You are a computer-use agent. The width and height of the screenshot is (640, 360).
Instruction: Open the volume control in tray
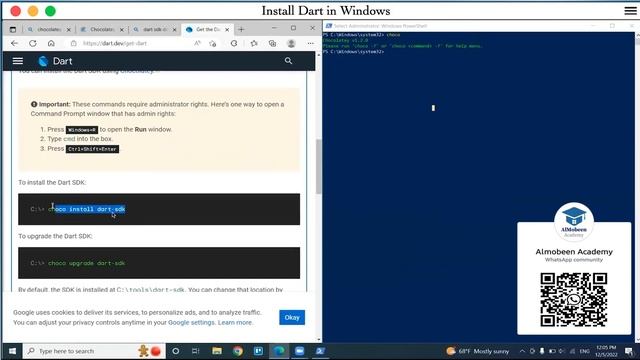click(562, 351)
